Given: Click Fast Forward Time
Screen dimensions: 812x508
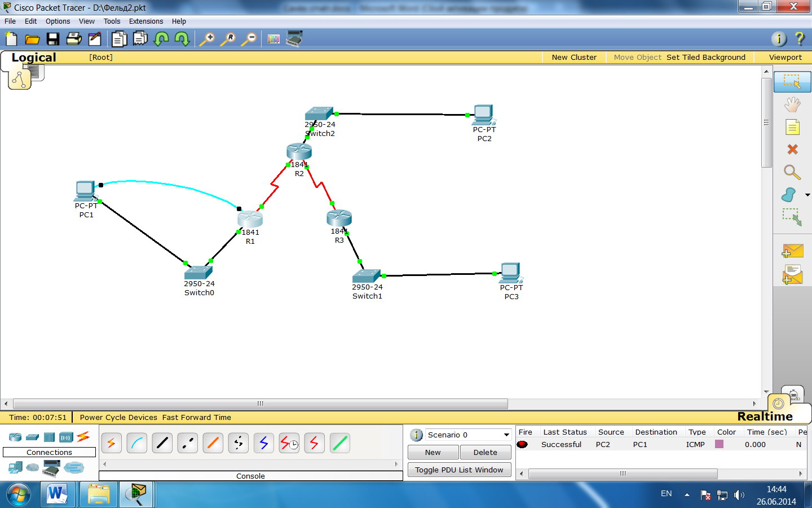Looking at the screenshot, I should [197, 418].
